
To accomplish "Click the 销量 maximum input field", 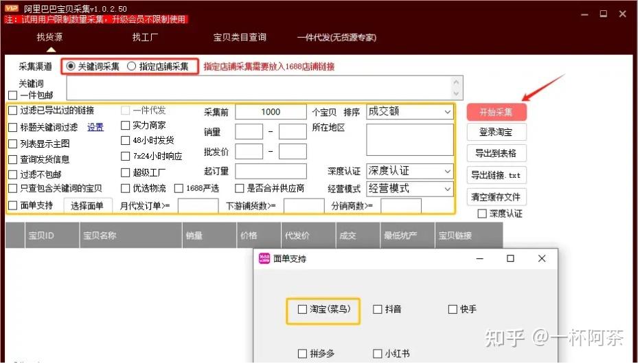I will point(293,132).
